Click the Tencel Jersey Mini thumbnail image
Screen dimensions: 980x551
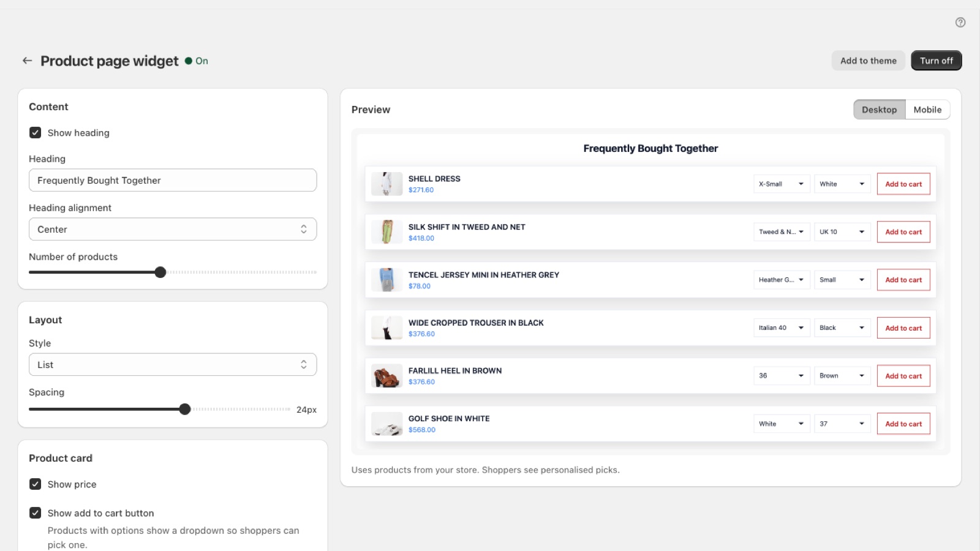click(386, 280)
